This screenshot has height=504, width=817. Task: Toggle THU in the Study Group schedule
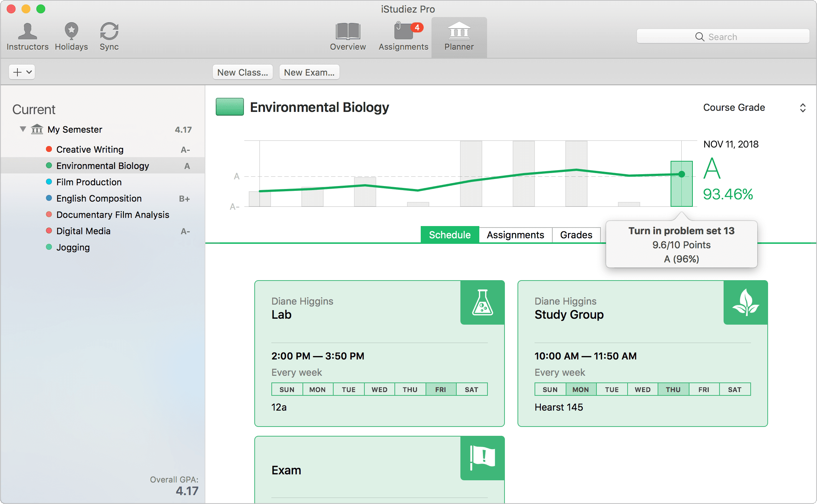[673, 389]
